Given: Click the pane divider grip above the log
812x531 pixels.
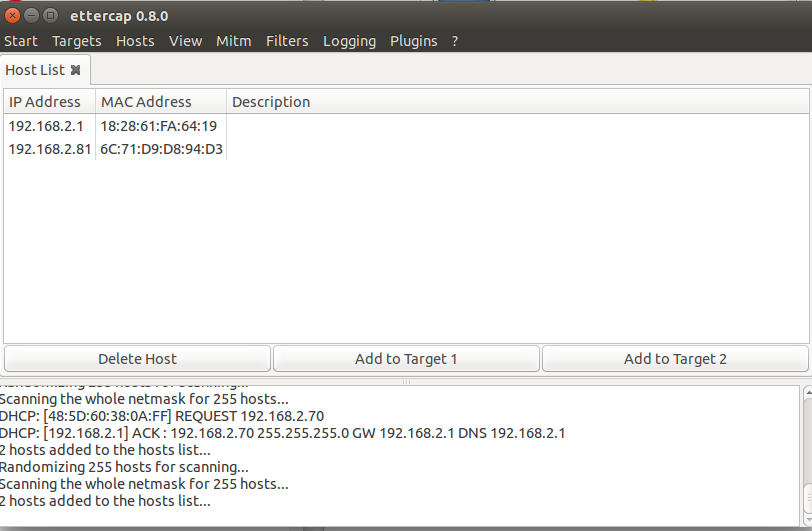Looking at the screenshot, I should (406, 382).
